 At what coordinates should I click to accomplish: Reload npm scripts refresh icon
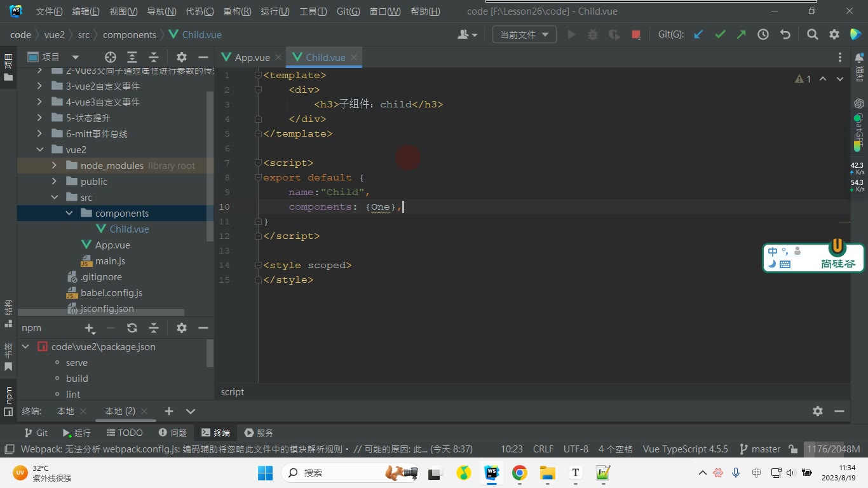click(x=132, y=328)
